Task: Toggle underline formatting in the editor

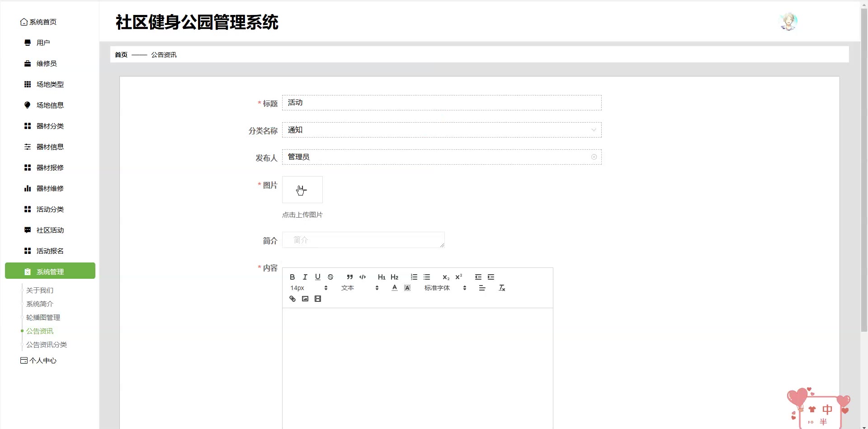Action: 318,277
